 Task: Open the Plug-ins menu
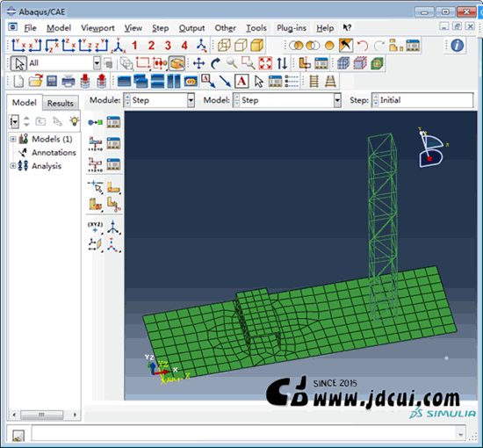pos(292,28)
